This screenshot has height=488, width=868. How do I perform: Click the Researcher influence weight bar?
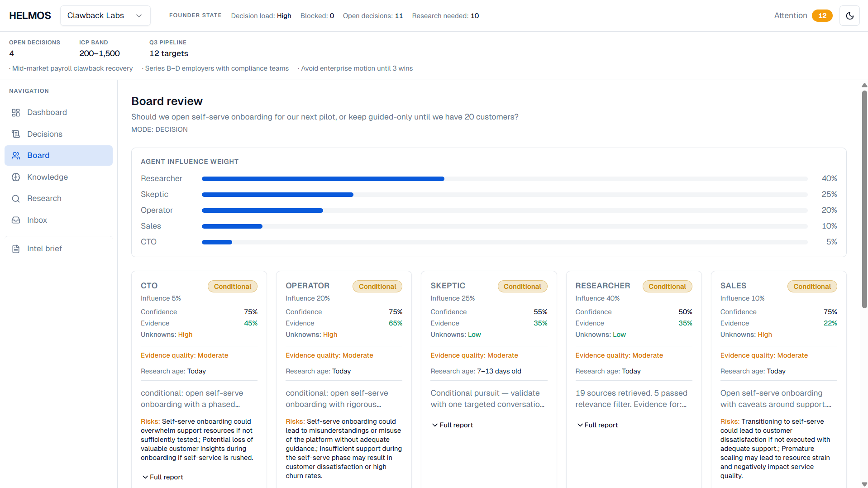(x=505, y=179)
